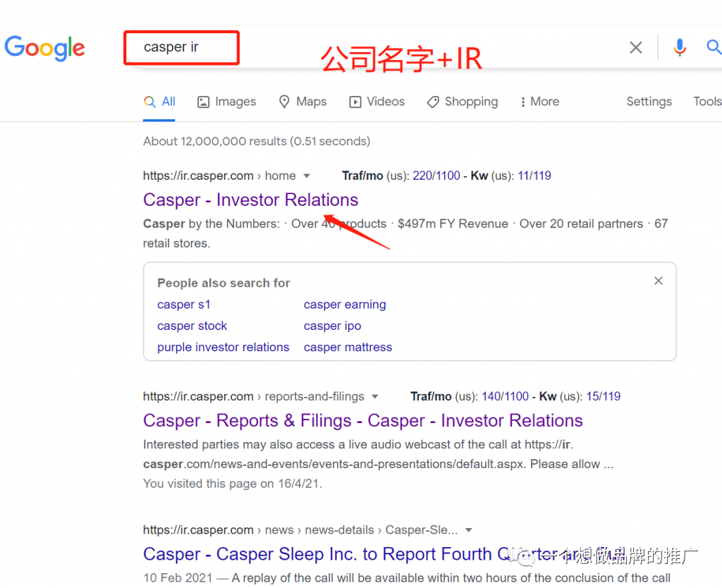The width and height of the screenshot is (722, 588).
Task: Close the People also search for box
Action: tap(658, 281)
